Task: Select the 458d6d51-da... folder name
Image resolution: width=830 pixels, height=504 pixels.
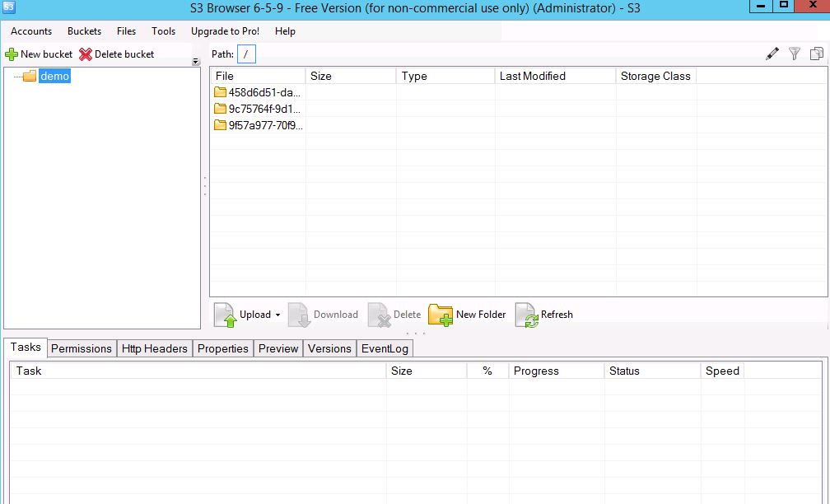Action: tap(264, 92)
